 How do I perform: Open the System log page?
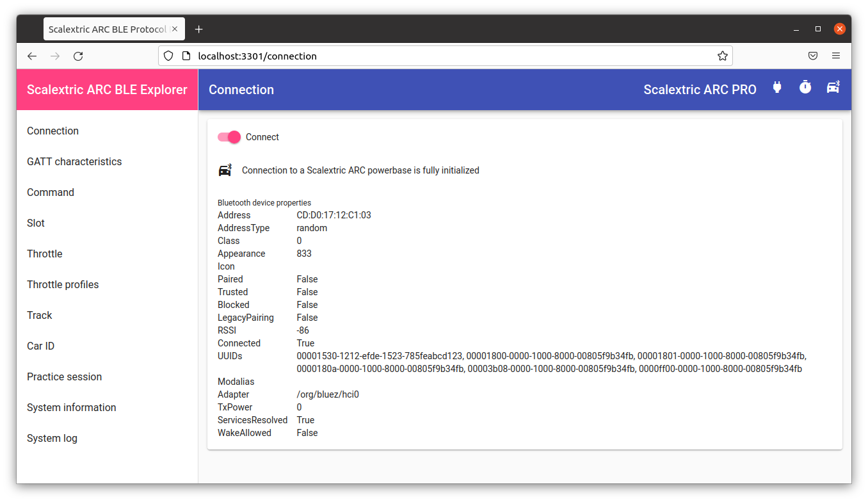pos(52,438)
